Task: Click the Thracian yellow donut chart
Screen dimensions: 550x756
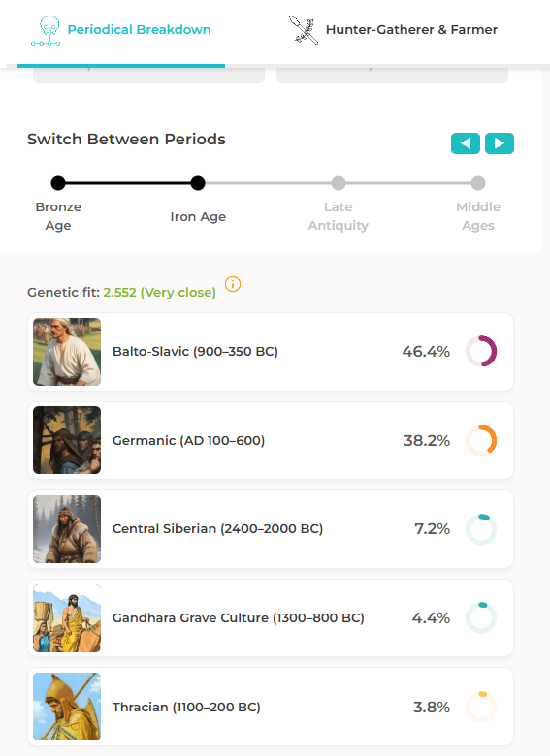Action: [481, 707]
